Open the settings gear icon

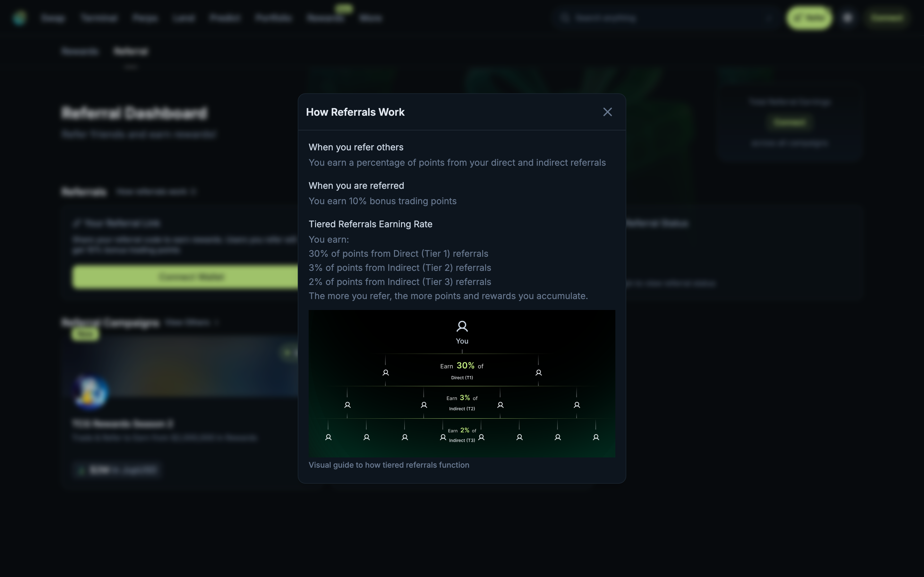[847, 18]
